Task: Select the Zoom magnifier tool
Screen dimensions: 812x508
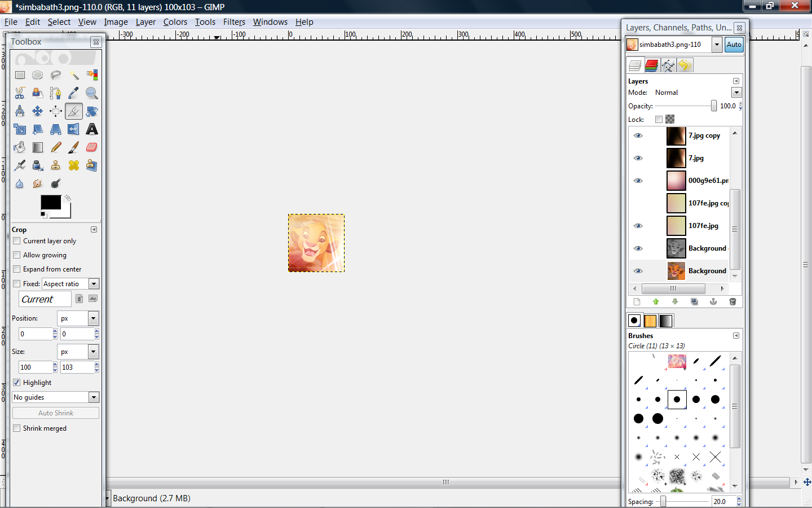Action: tap(91, 93)
